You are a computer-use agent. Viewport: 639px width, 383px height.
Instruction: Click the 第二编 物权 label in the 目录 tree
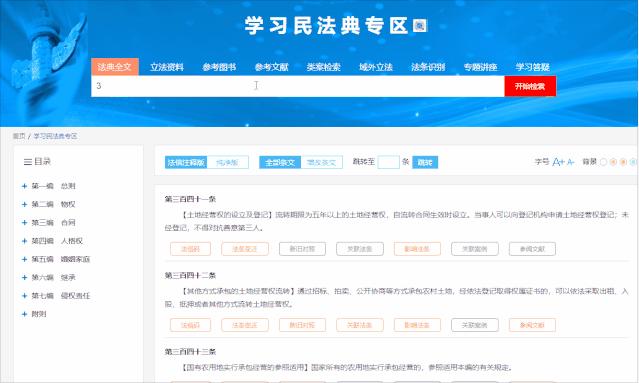(x=53, y=205)
